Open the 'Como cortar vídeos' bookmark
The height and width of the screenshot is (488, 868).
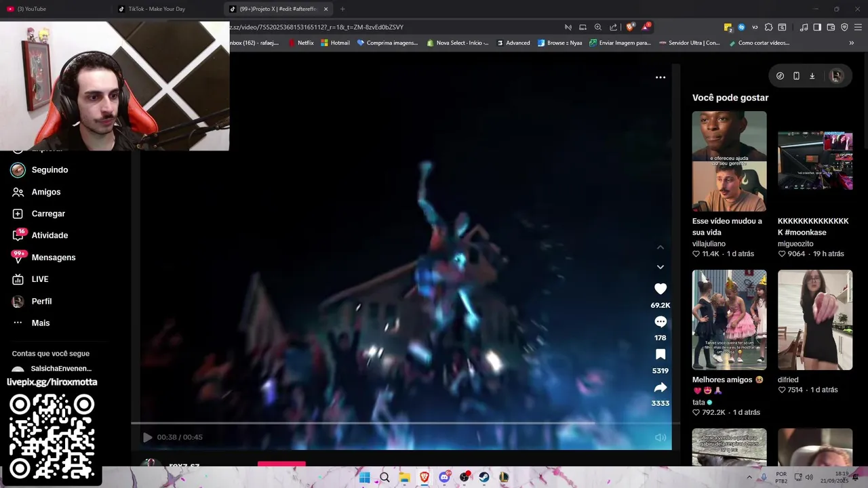tap(759, 43)
